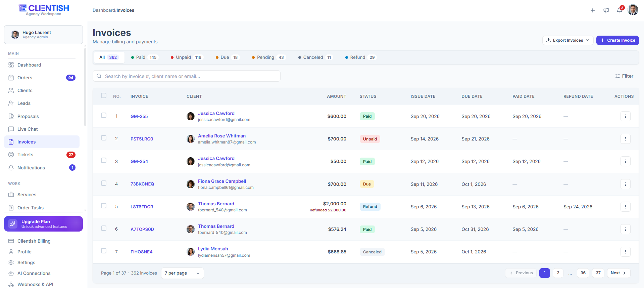The image size is (644, 288).
Task: Click the Create Invoice button
Action: point(617,40)
